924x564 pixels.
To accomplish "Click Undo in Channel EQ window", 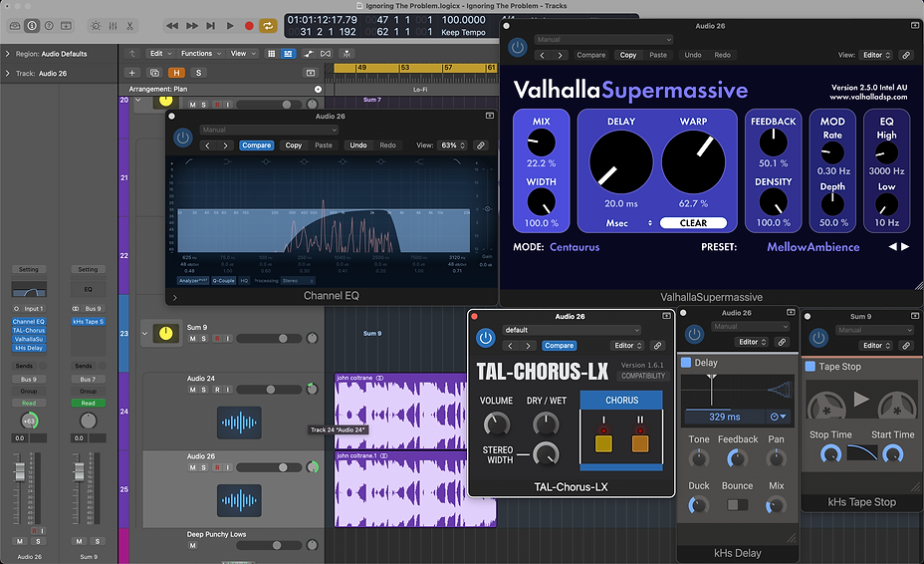I will (358, 145).
